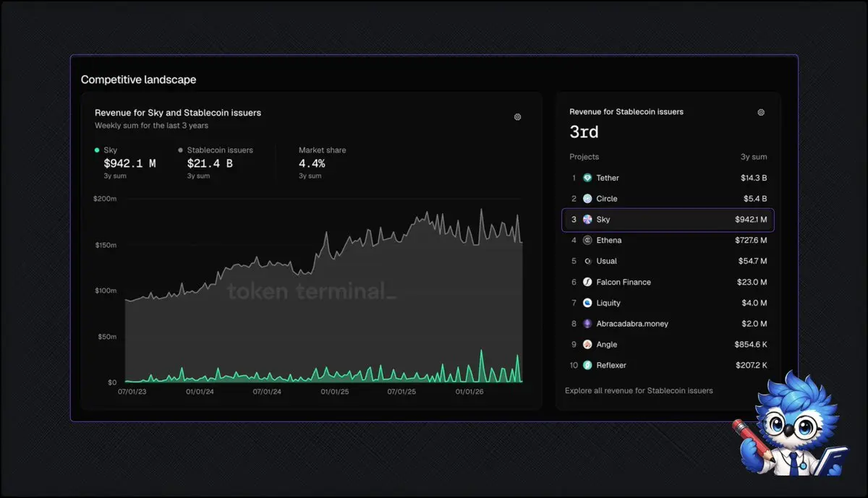The image size is (868, 498).
Task: Click the Competitive landscape heading
Action: (138, 80)
